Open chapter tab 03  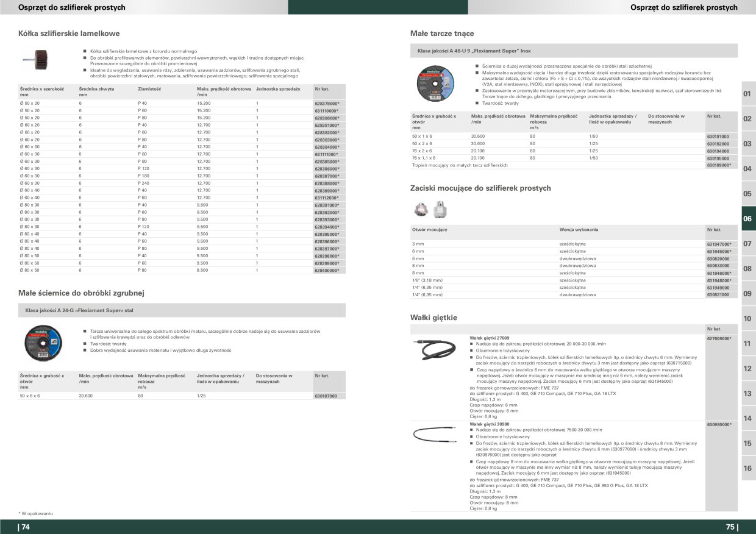748,144
